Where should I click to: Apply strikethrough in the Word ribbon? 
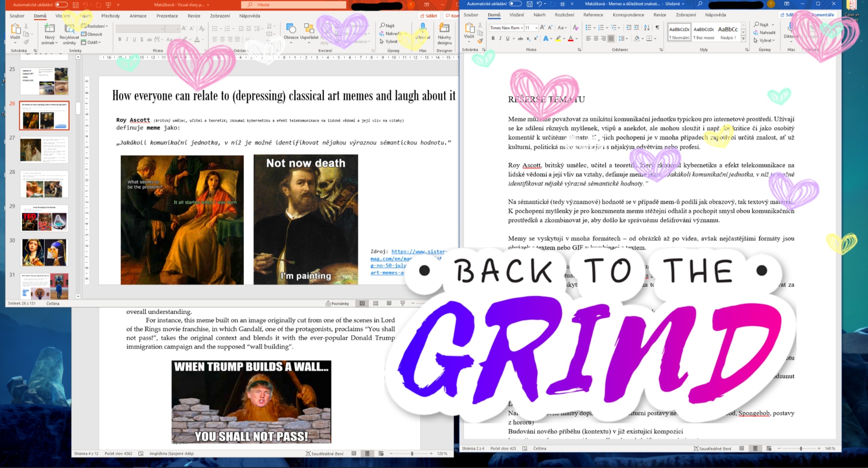click(520, 38)
